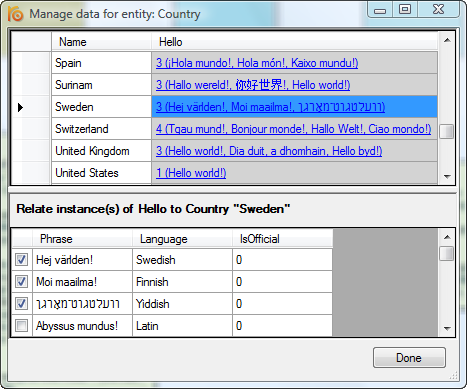Open Sweden's Hello phrases link
The height and width of the screenshot is (389, 467).
click(x=270, y=107)
